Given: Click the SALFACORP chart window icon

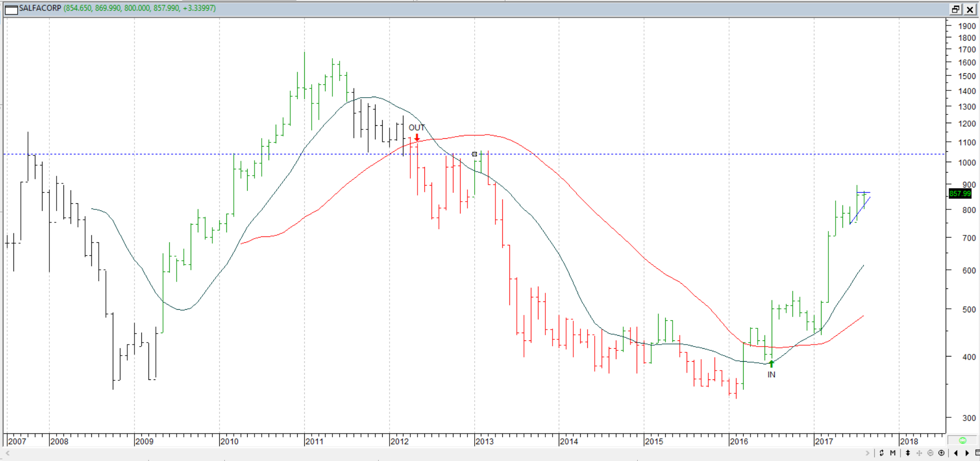Looking at the screenshot, I should click(x=11, y=9).
